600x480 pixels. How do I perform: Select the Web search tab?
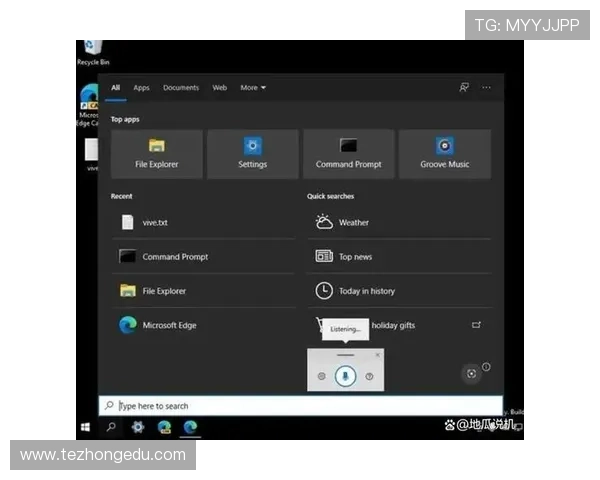220,88
